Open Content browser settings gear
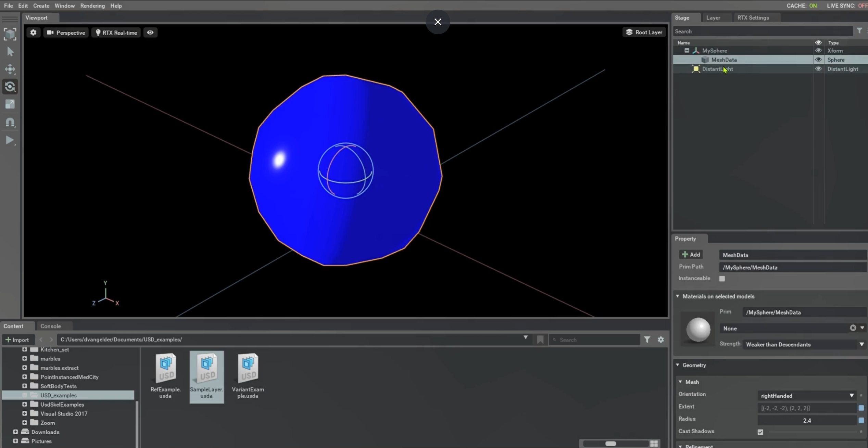The width and height of the screenshot is (868, 448). pos(661,340)
